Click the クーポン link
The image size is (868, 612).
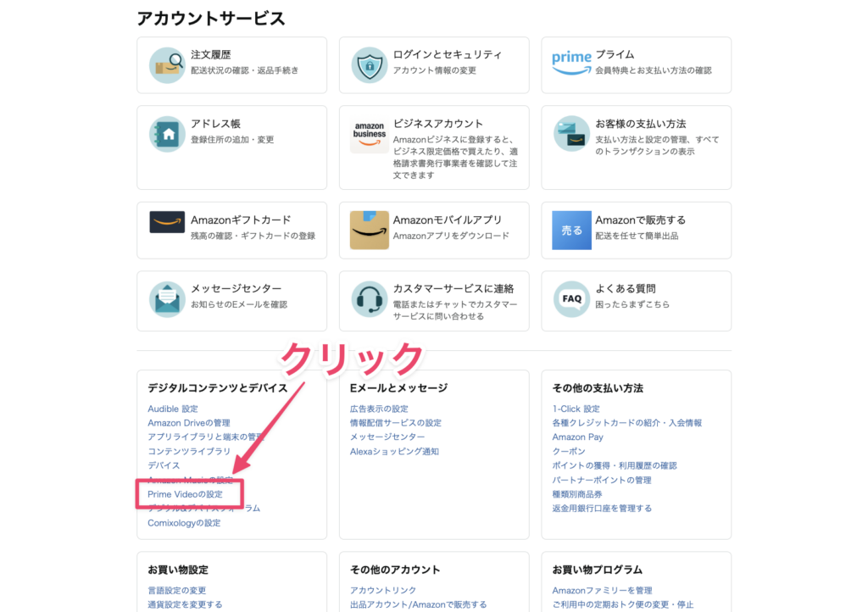click(569, 452)
